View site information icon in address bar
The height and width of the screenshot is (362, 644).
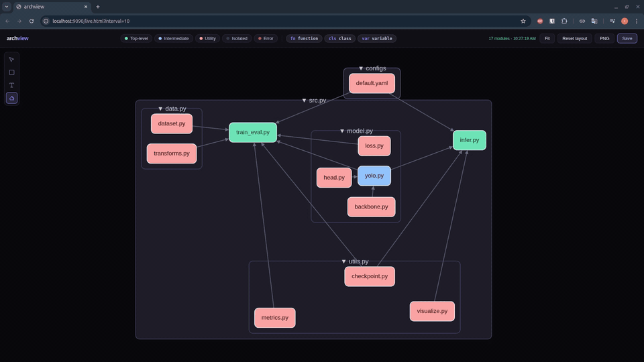[46, 21]
